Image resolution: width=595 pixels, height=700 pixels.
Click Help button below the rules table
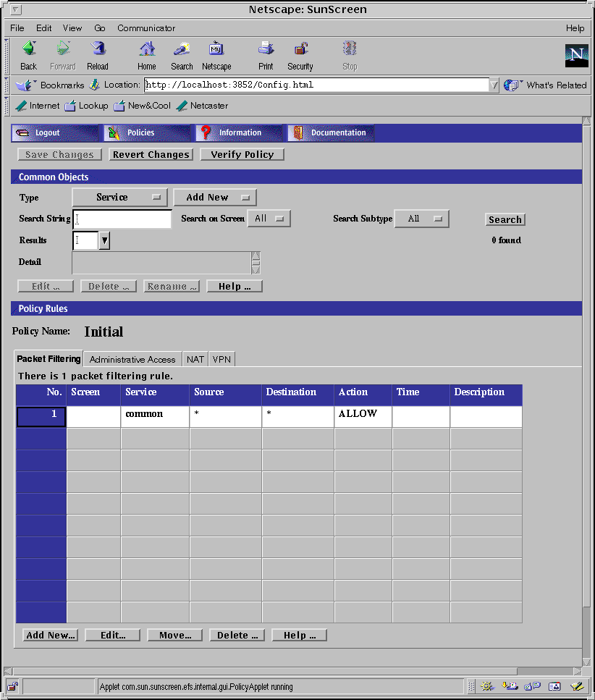click(x=300, y=636)
